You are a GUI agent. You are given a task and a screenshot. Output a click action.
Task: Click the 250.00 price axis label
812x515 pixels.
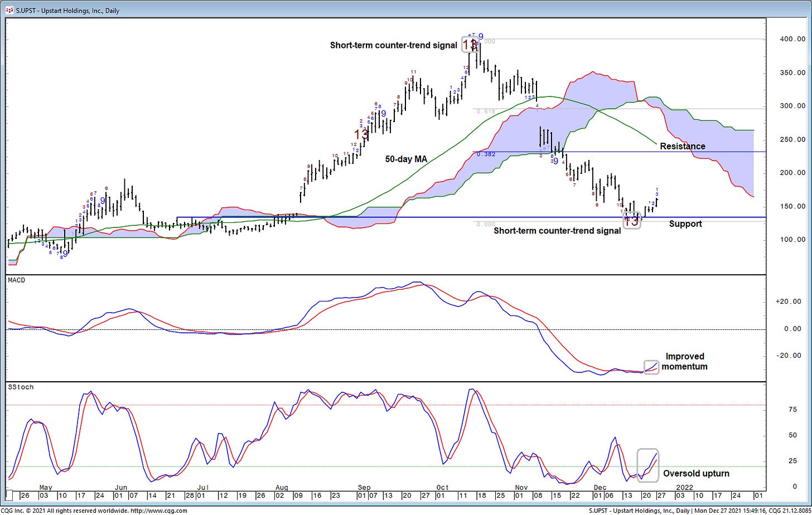coord(793,139)
